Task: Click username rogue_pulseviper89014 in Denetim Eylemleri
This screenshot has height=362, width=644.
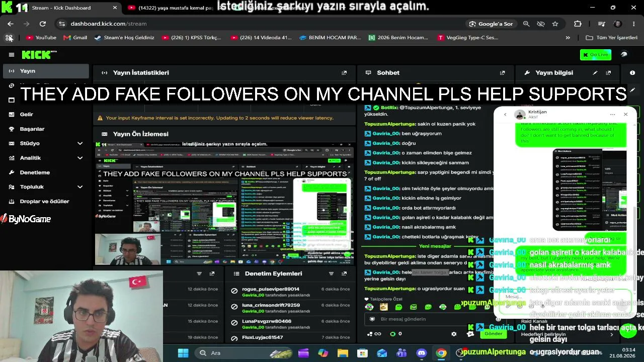Action: coord(271,289)
